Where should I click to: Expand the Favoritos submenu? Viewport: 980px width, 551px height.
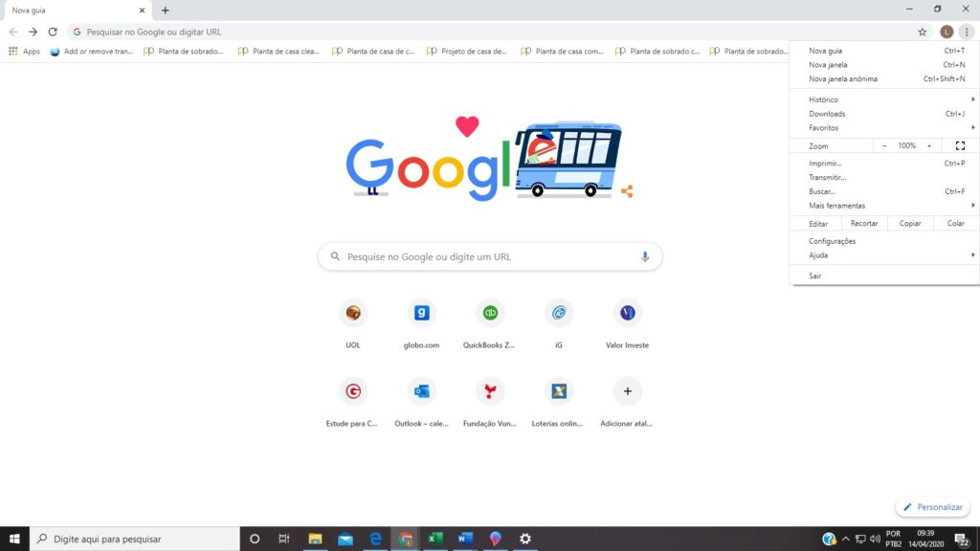point(884,128)
